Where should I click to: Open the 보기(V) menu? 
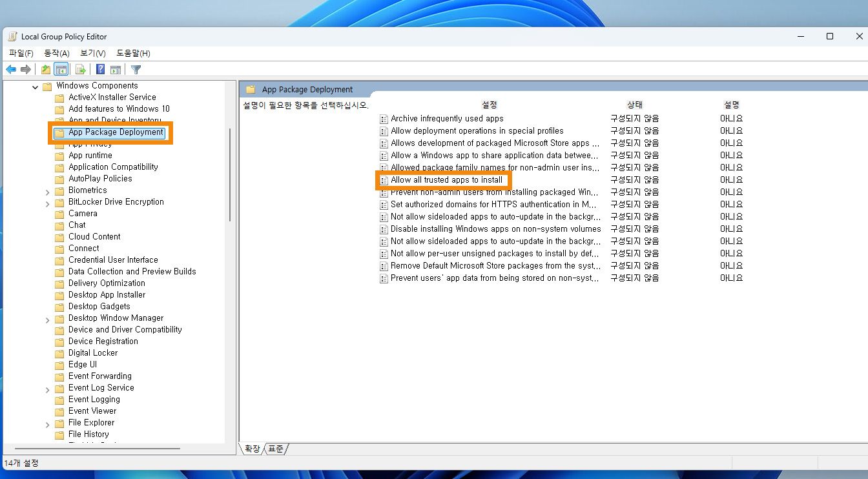pyautogui.click(x=93, y=53)
